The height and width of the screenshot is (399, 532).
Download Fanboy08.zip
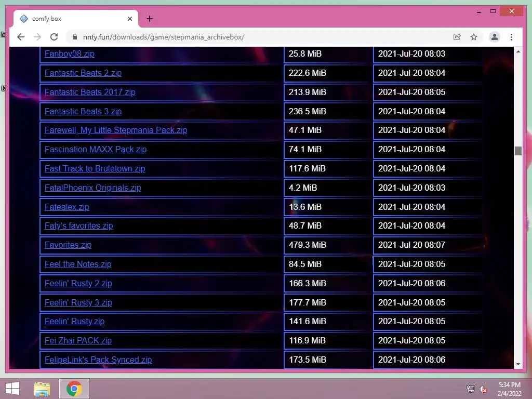pyautogui.click(x=69, y=54)
